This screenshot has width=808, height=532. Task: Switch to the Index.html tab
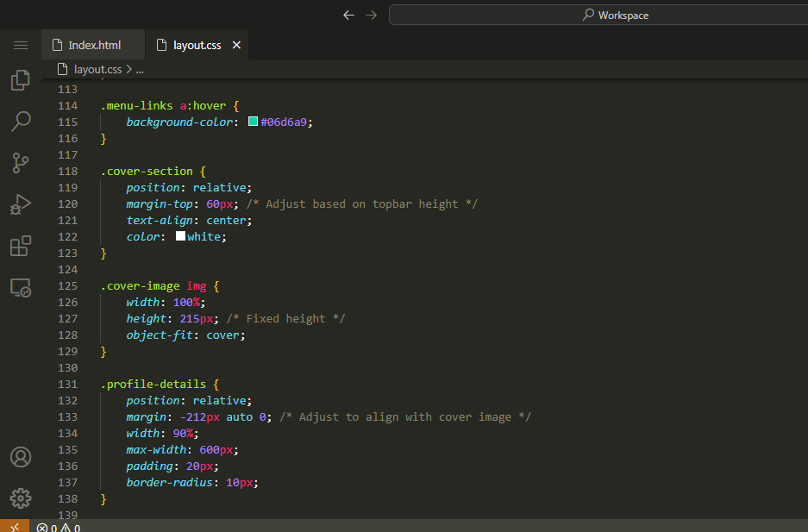point(93,46)
